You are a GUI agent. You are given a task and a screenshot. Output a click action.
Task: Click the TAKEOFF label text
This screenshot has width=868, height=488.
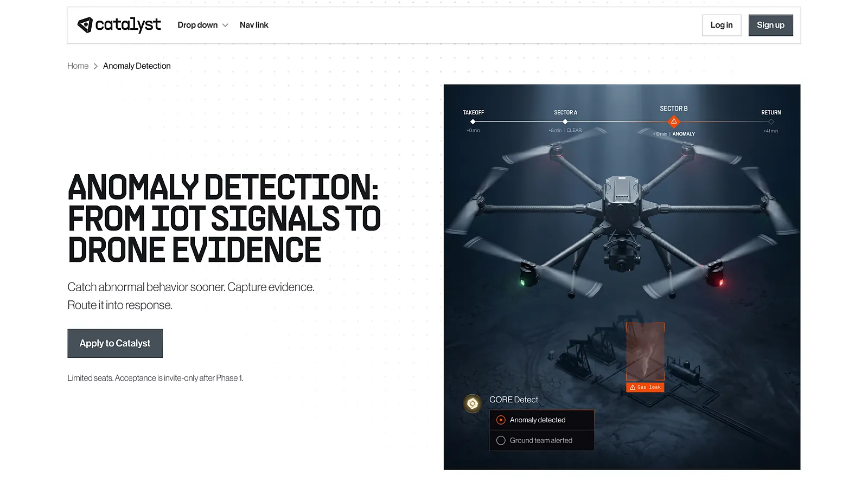(473, 113)
